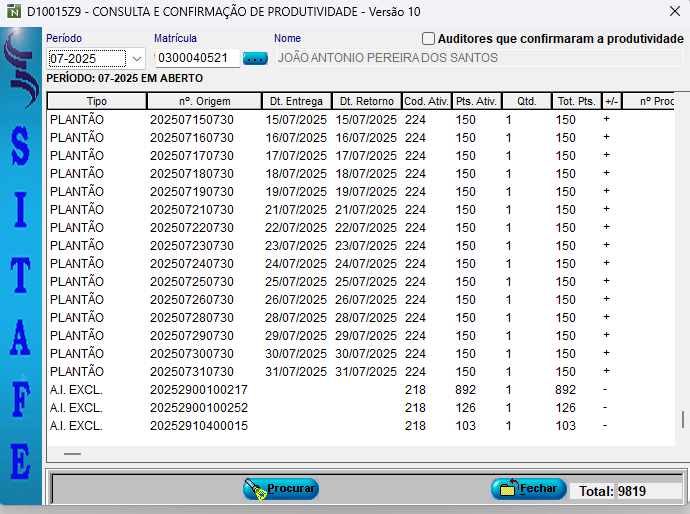Screen dimensions: 690x514
Task: Enable Auditores que confirmaram a produtividade checkbox
Action: (x=429, y=39)
